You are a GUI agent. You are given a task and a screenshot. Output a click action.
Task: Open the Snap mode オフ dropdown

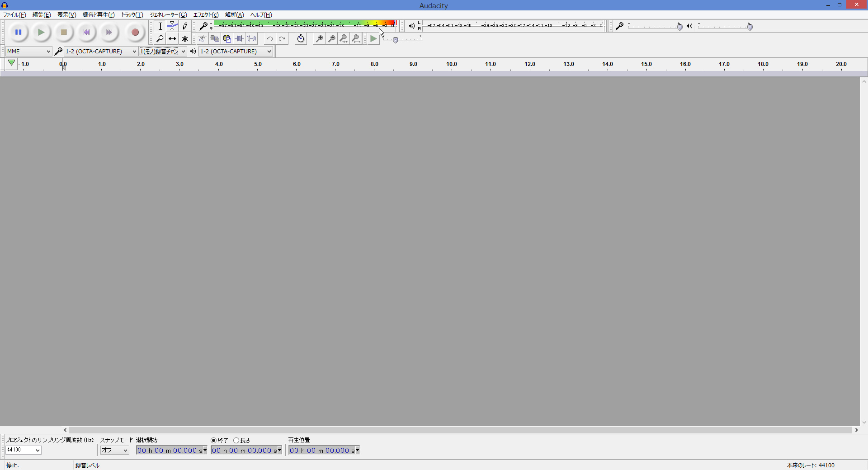(115, 450)
